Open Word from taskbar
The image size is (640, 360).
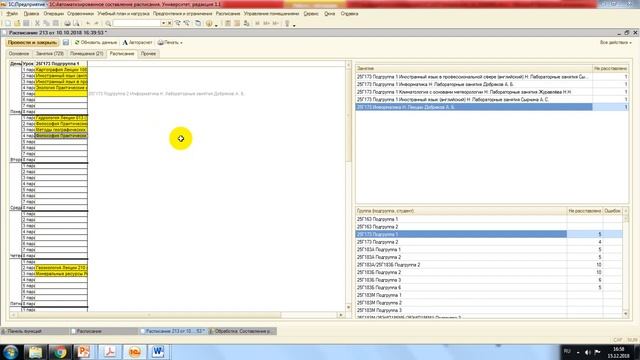[158, 352]
